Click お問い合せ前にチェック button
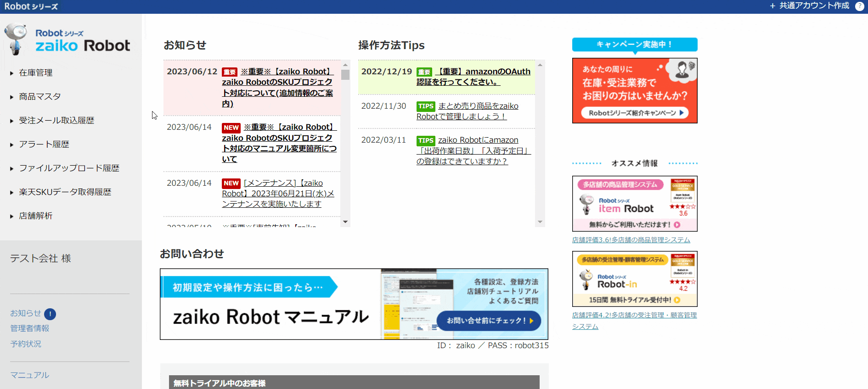The image size is (868, 389). click(x=489, y=321)
